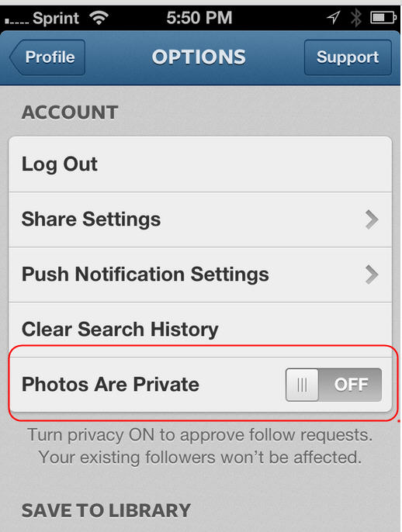Viewport: 402px width, 532px height.
Task: Tap the Bluetooth icon in status bar
Action: click(x=355, y=18)
